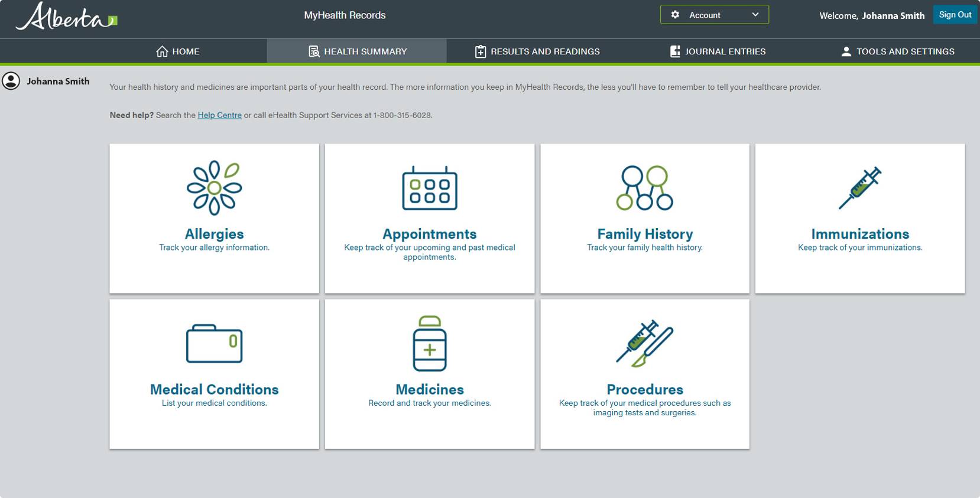Expand the Account dropdown chevron

click(755, 15)
